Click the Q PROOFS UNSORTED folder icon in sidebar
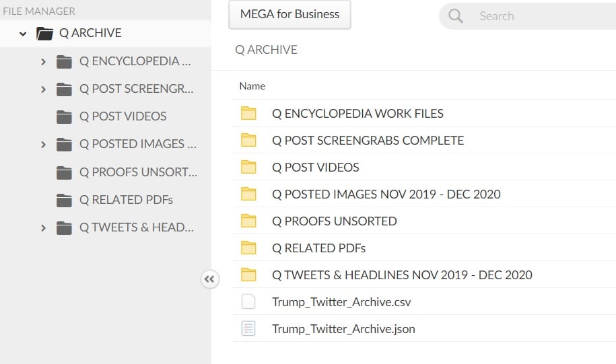This screenshot has height=364, width=616. coord(64,172)
